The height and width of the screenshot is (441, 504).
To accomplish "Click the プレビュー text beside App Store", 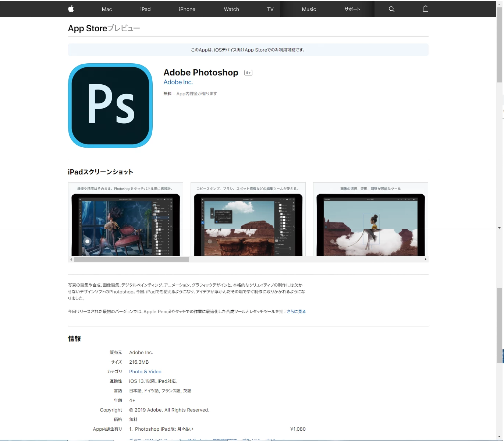I will coord(124,28).
